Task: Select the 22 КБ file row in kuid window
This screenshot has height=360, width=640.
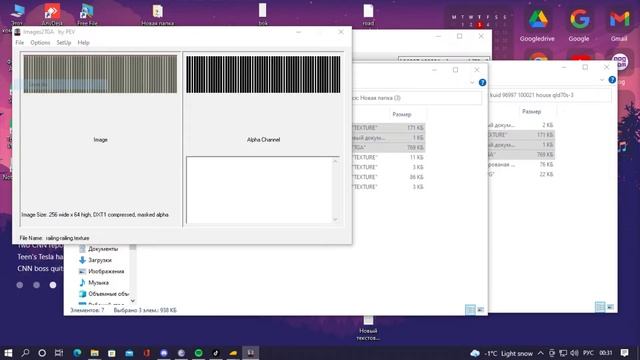Action: click(522, 174)
